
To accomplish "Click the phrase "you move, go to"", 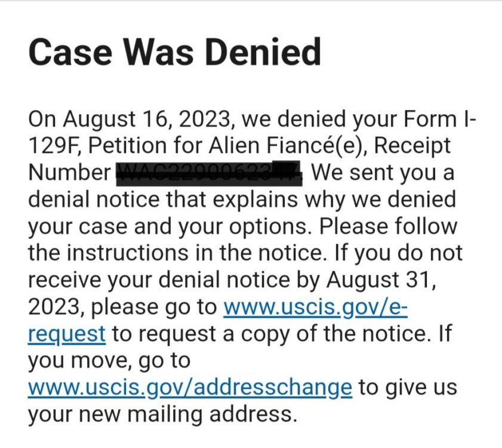I will pyautogui.click(x=109, y=361).
